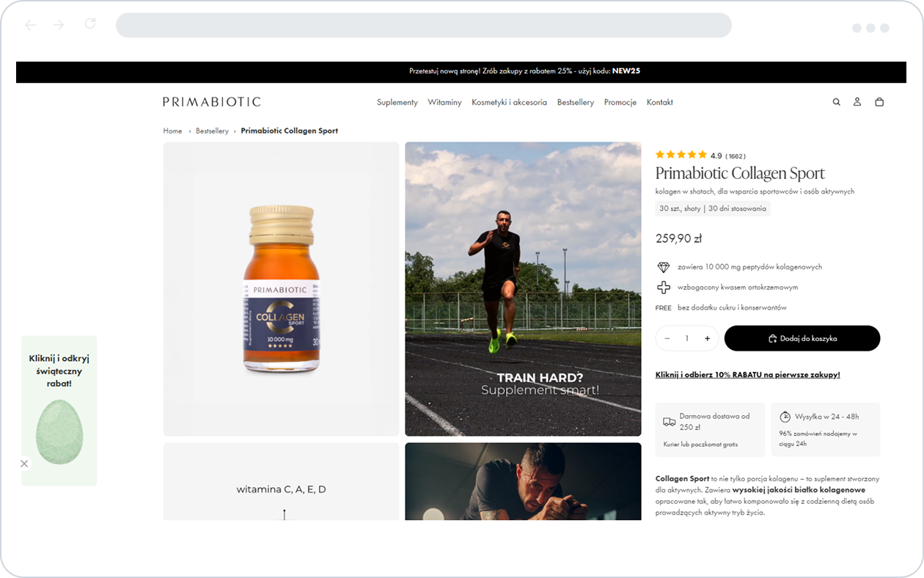Add product with Dodaj do koszyka
Viewport: 924px width, 578px height.
pyautogui.click(x=802, y=338)
